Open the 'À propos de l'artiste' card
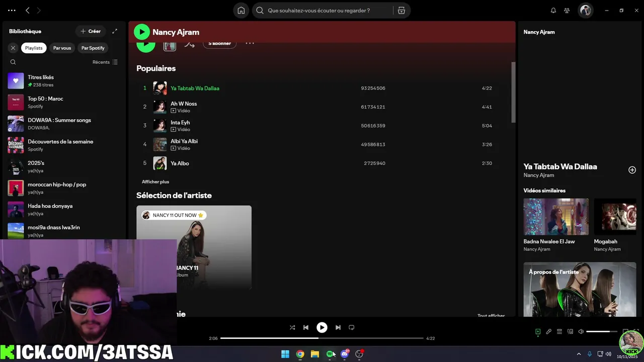This screenshot has height=362, width=644. (580, 289)
